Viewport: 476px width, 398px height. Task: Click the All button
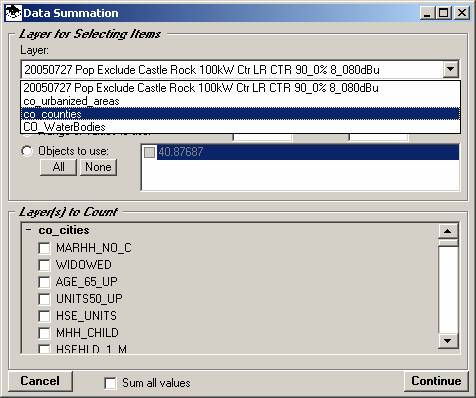(x=58, y=167)
